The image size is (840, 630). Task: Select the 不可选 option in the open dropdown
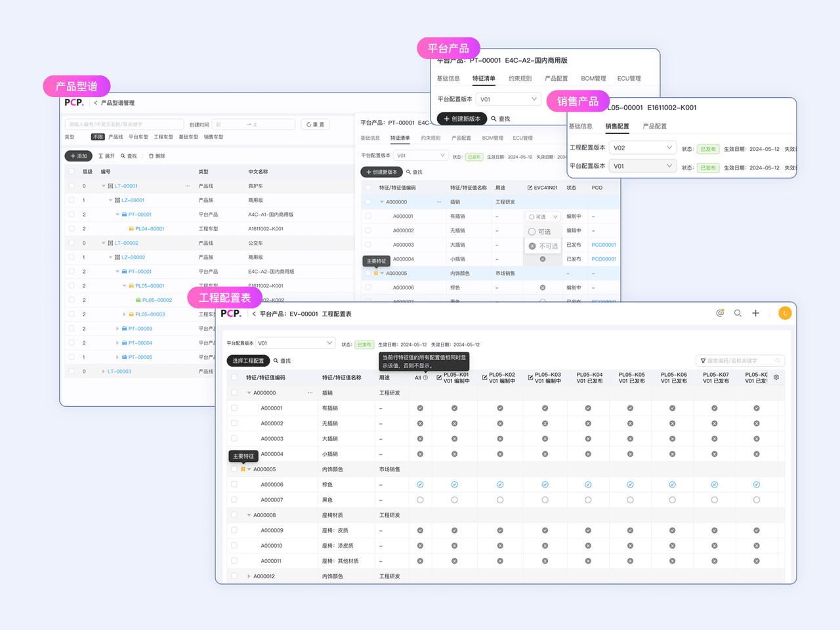click(543, 246)
